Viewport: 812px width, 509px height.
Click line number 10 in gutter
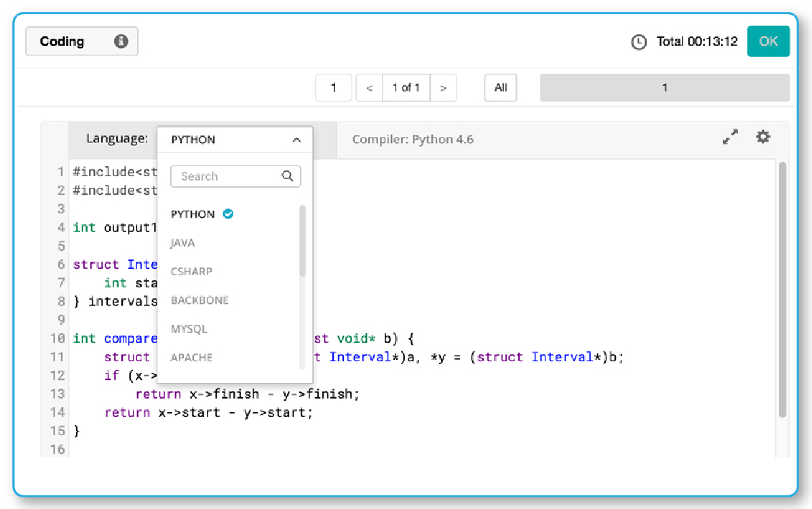tap(58, 339)
